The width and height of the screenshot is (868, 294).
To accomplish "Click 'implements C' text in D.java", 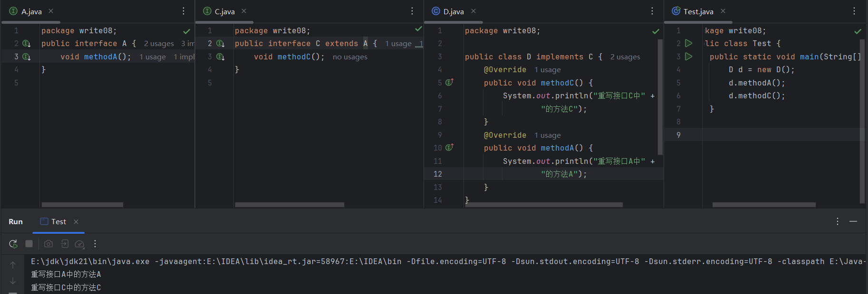I will pos(565,57).
